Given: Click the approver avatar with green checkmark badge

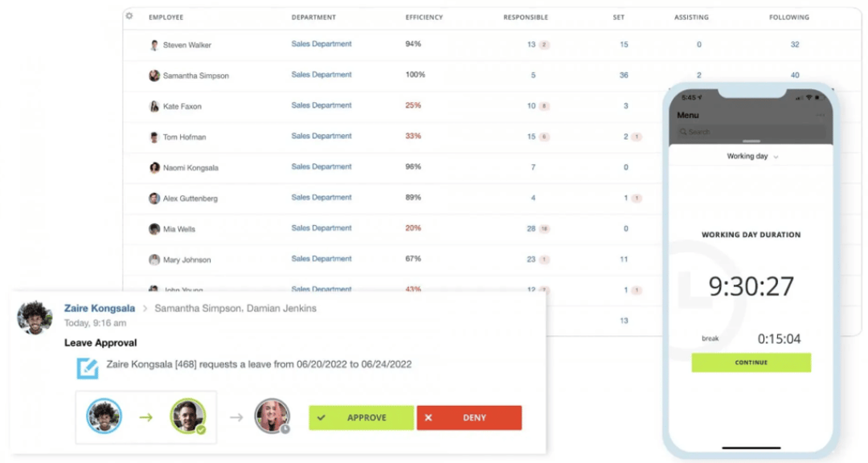Looking at the screenshot, I should point(188,417).
